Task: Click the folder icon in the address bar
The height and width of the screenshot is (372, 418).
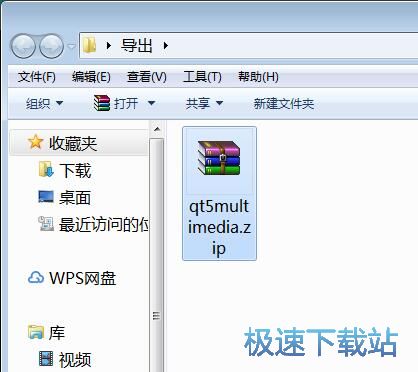Action: [x=90, y=45]
